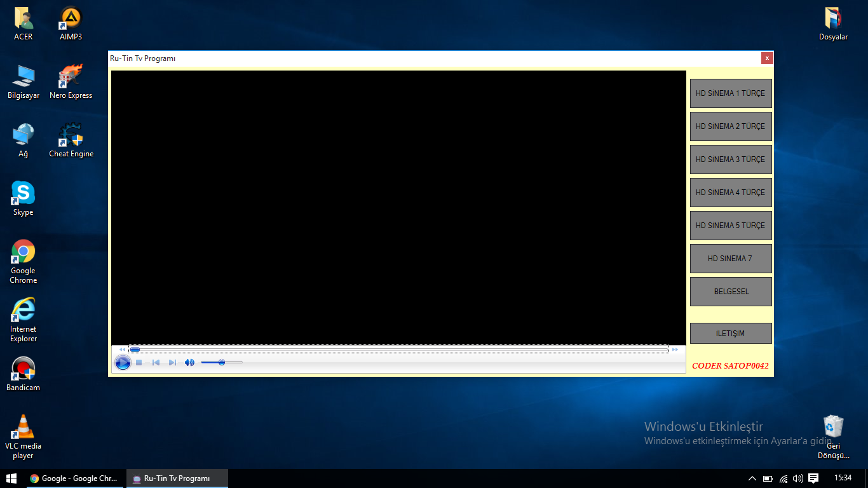Select the Skype desktop shortcut
The width and height of the screenshot is (868, 488).
(24, 200)
